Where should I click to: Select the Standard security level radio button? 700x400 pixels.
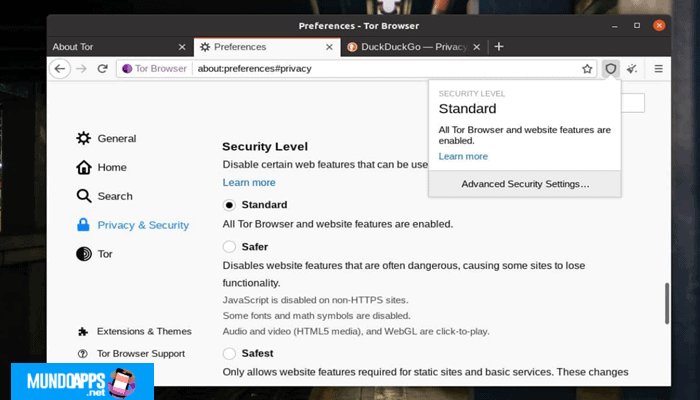tap(229, 205)
